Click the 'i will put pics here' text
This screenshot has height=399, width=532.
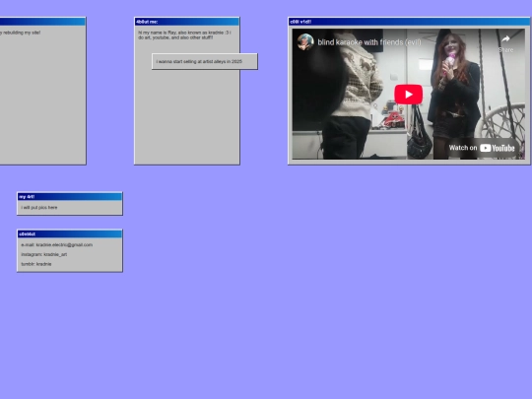(x=39, y=207)
